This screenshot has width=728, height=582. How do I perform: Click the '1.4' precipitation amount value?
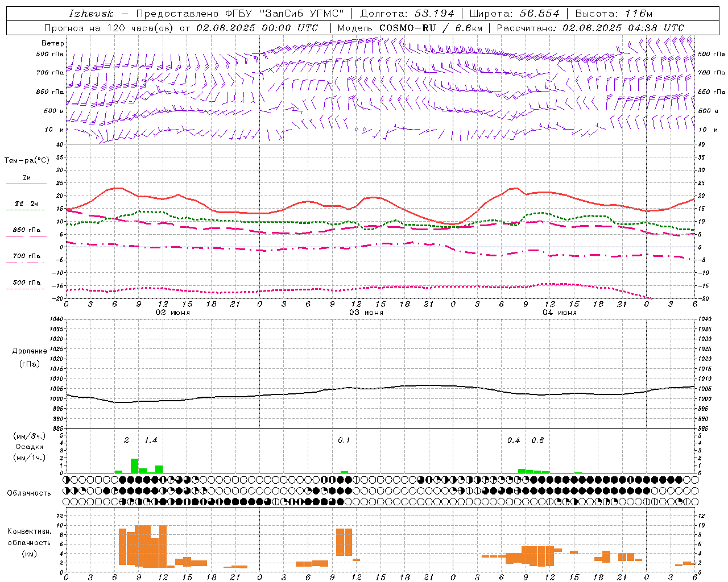pyautogui.click(x=151, y=440)
